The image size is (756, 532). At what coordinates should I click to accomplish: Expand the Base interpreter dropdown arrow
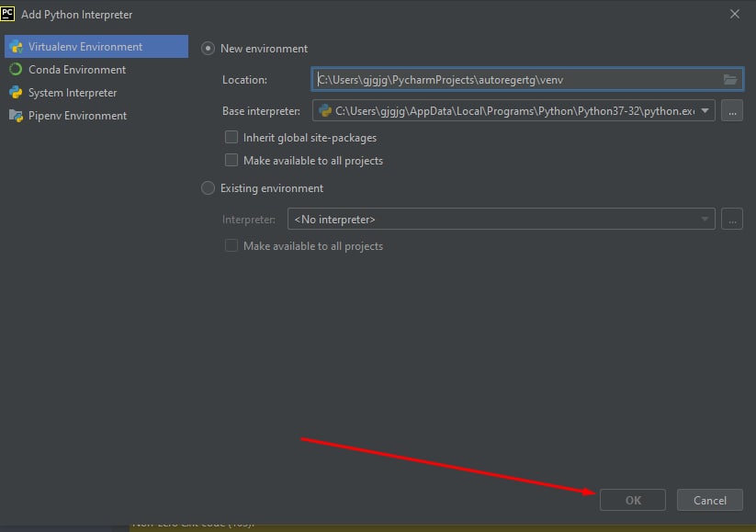pyautogui.click(x=705, y=111)
